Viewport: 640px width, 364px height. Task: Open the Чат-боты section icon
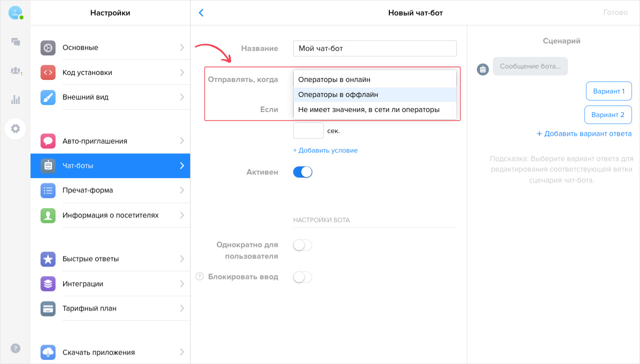click(48, 165)
